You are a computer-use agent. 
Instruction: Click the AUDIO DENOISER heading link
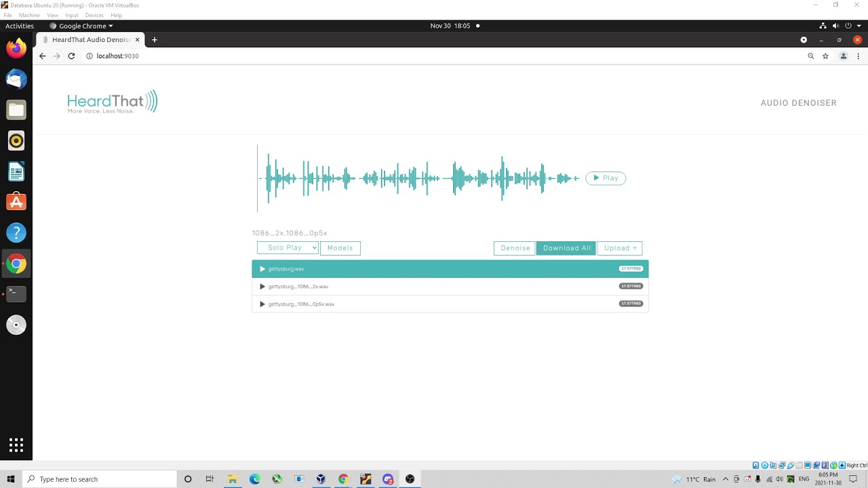tap(798, 103)
